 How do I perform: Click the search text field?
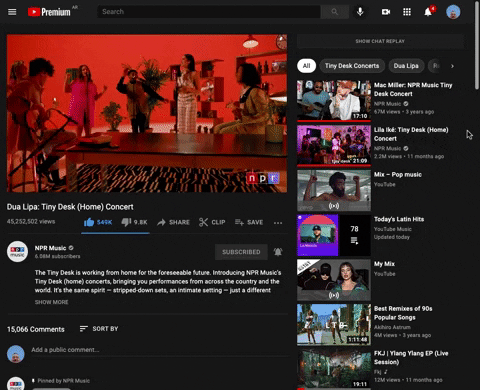209,12
